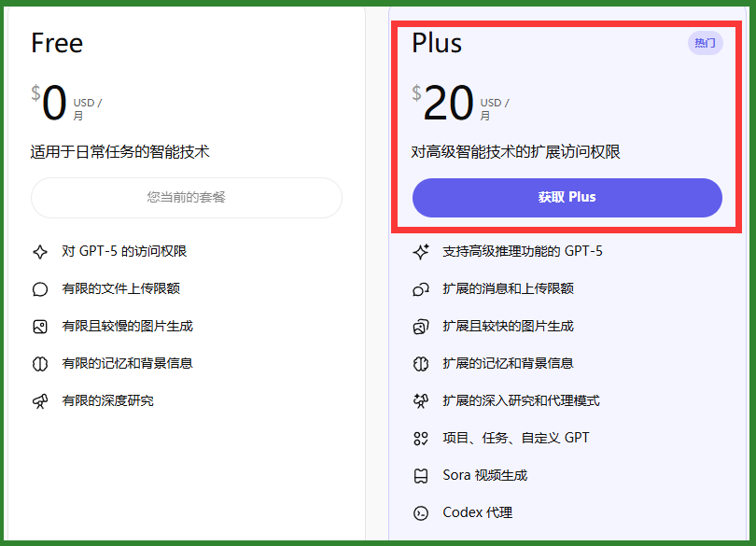
Task: Click the chat bubbles icon next to 扩展的消息和上传限额
Action: point(421,289)
